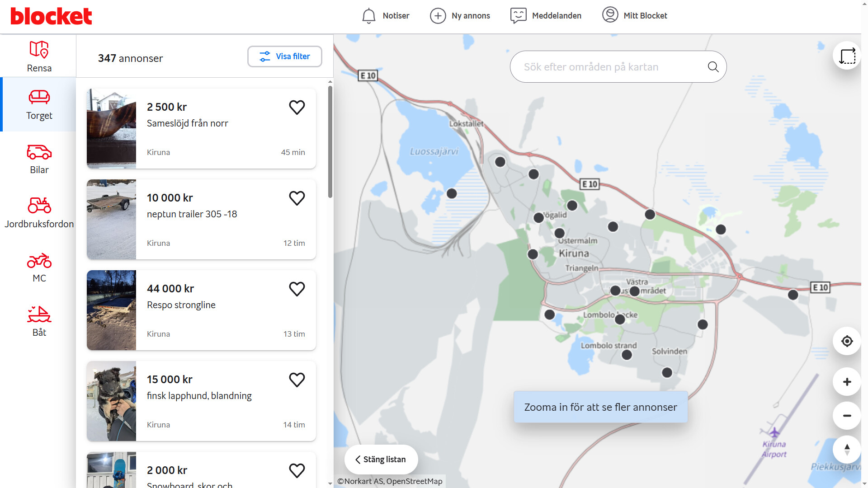Toggle heart on neptun trailer listing
Image resolution: width=868 pixels, height=488 pixels.
coord(297,198)
